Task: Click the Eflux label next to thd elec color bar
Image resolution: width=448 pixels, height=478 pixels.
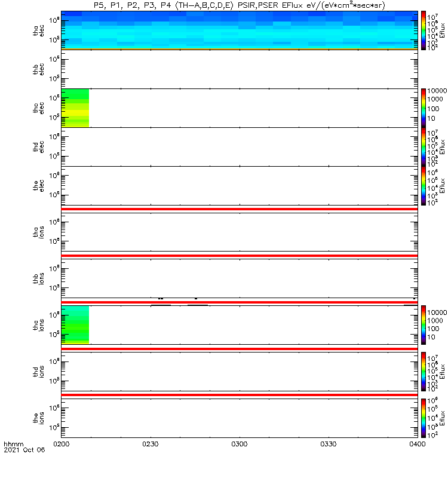Action: point(443,147)
